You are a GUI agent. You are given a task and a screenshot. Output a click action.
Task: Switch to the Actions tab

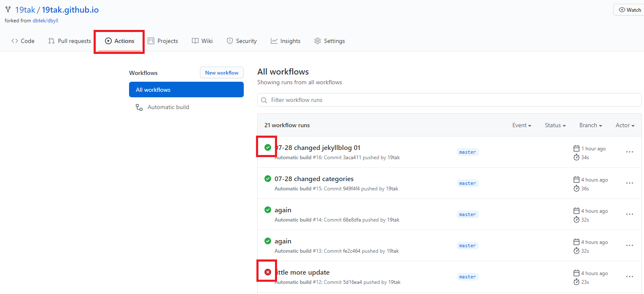pos(120,41)
